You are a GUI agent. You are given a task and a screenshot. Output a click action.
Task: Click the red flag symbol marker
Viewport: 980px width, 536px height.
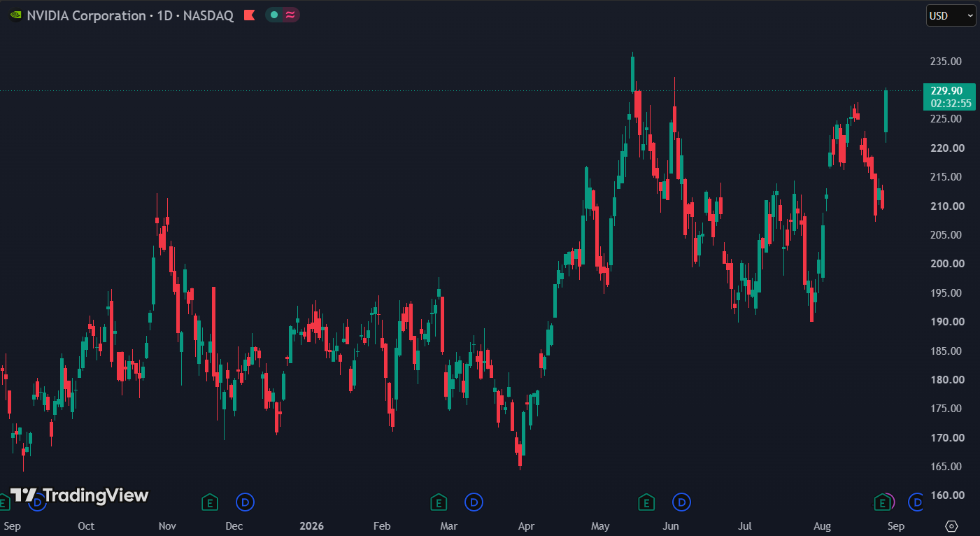tap(249, 15)
